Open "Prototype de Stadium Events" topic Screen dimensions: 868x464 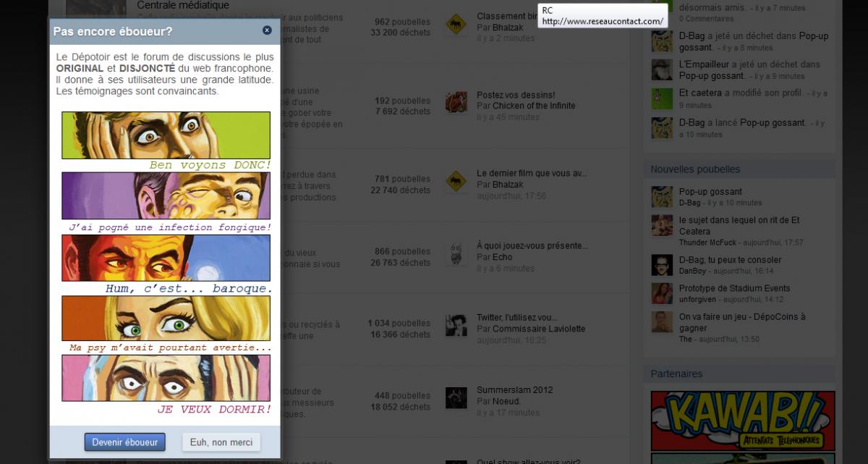coord(734,288)
